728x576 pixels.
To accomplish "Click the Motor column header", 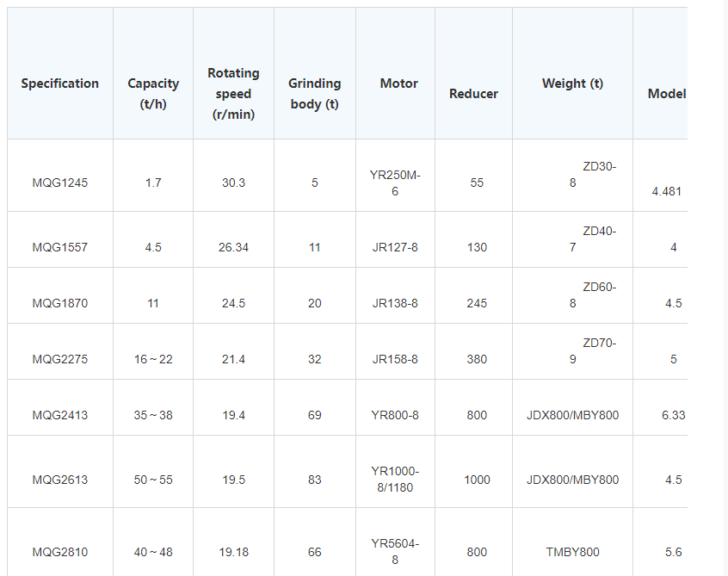I will pyautogui.click(x=398, y=84).
